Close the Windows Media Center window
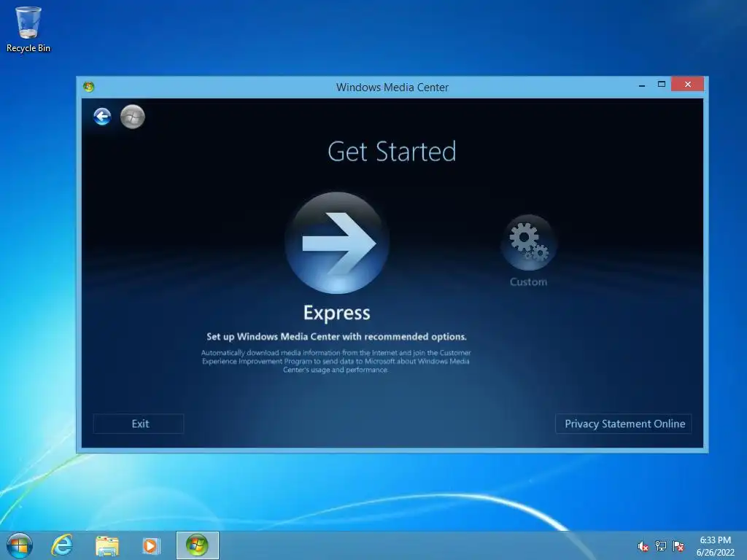The image size is (747, 560). coord(687,85)
